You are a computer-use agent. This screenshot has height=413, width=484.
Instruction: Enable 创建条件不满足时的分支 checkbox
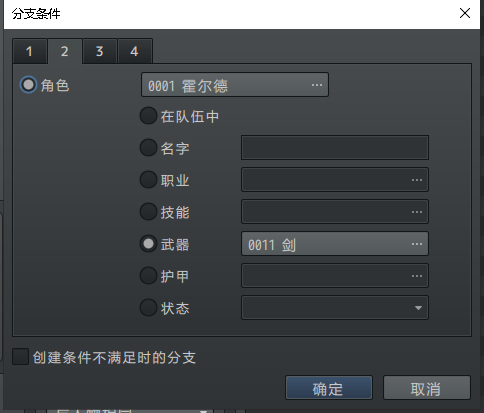point(20,357)
